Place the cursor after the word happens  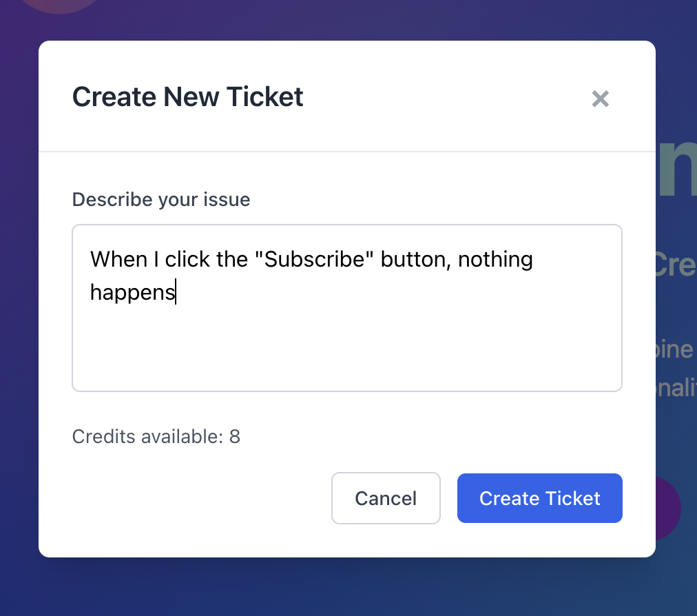[x=177, y=291]
